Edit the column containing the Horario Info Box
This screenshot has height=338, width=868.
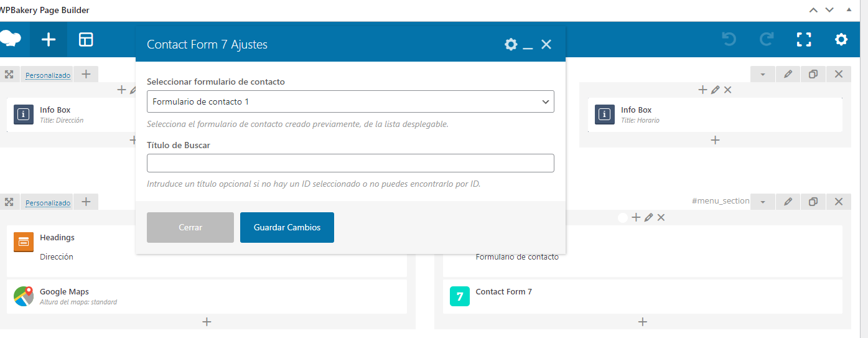(x=715, y=90)
